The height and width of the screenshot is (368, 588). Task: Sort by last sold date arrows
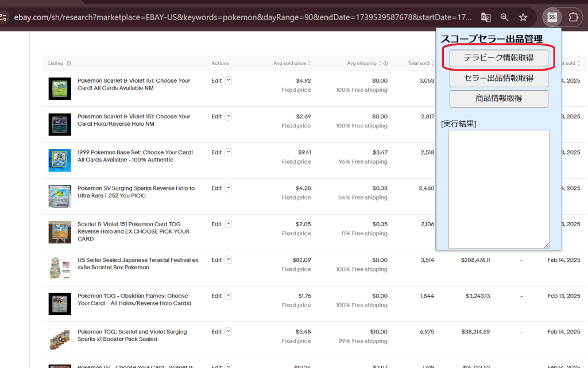tap(579, 63)
